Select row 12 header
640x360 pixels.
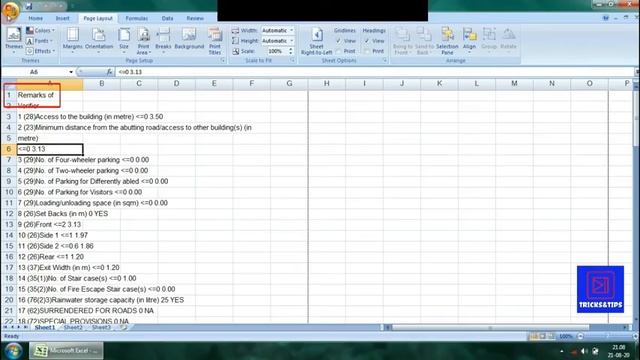(9, 213)
